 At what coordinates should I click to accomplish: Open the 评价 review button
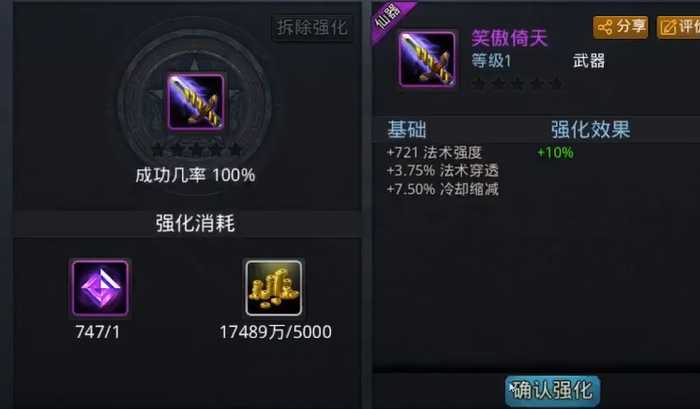679,27
